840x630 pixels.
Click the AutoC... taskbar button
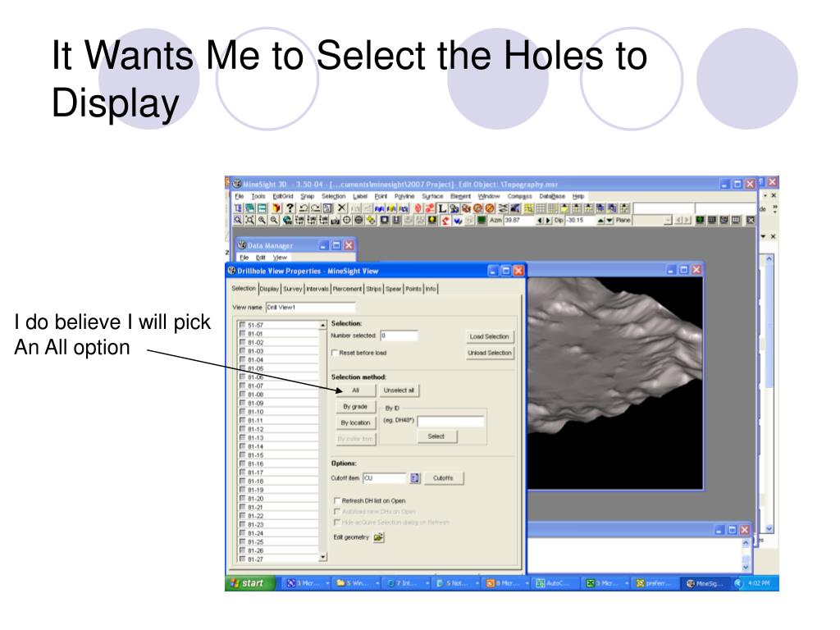click(x=555, y=583)
